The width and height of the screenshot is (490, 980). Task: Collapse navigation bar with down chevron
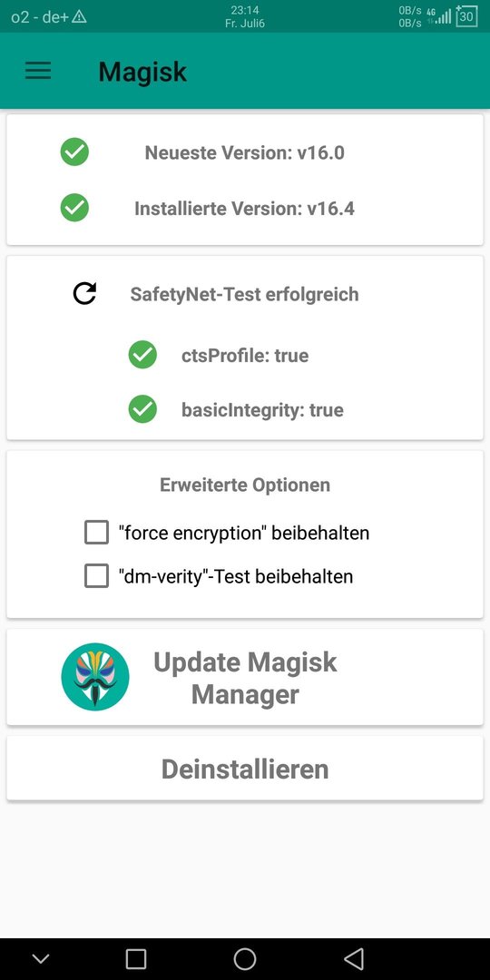click(41, 959)
